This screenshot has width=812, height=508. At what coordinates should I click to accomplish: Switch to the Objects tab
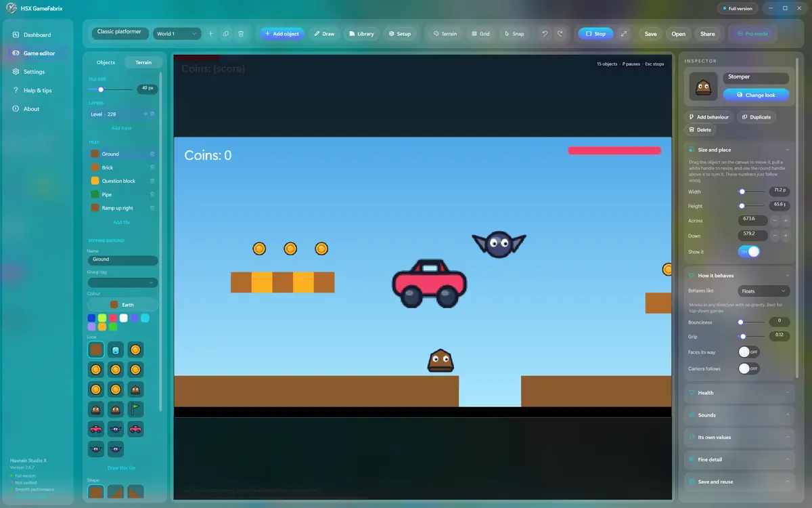point(106,62)
